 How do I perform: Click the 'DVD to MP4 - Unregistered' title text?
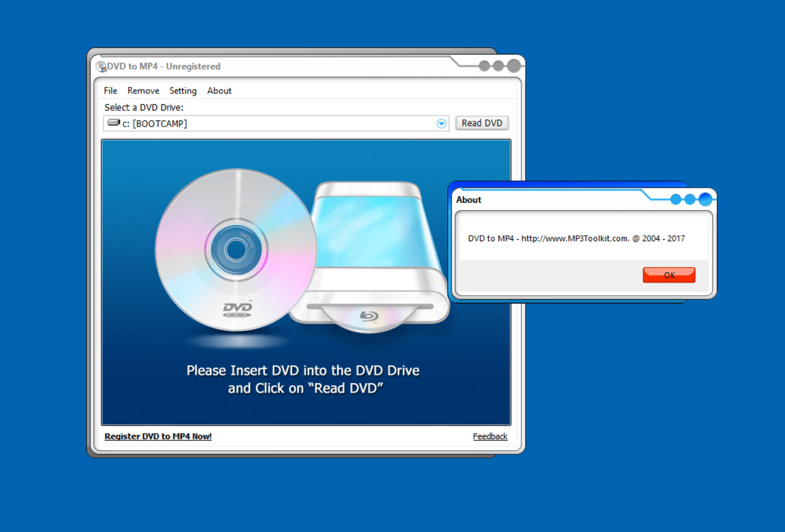pyautogui.click(x=164, y=66)
